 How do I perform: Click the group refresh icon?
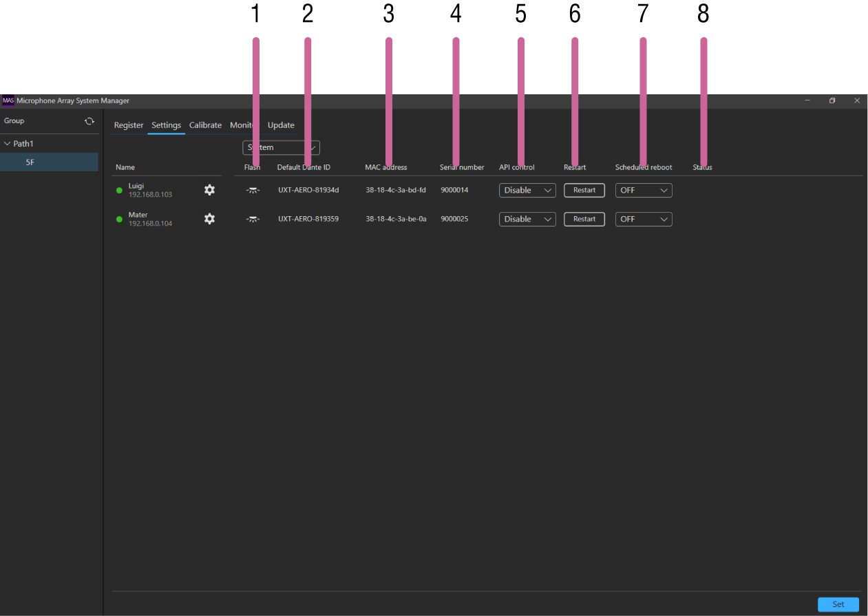89,121
